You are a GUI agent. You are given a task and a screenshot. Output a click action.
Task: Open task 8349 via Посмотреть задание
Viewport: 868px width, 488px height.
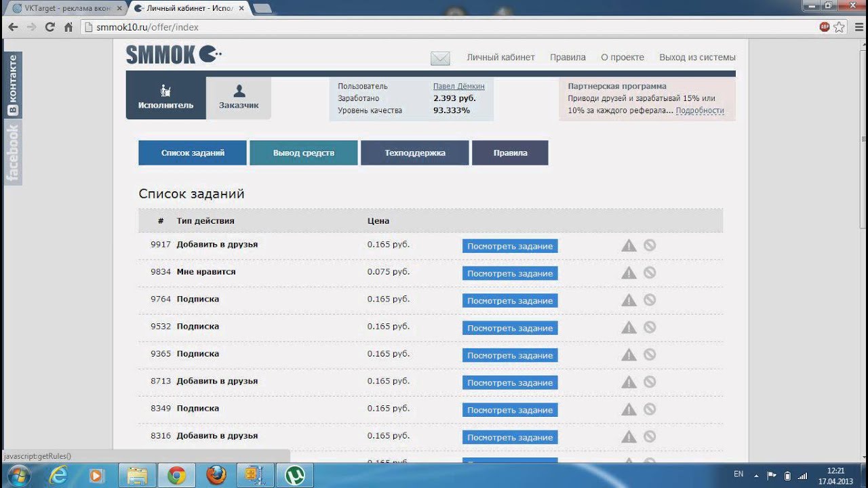510,410
